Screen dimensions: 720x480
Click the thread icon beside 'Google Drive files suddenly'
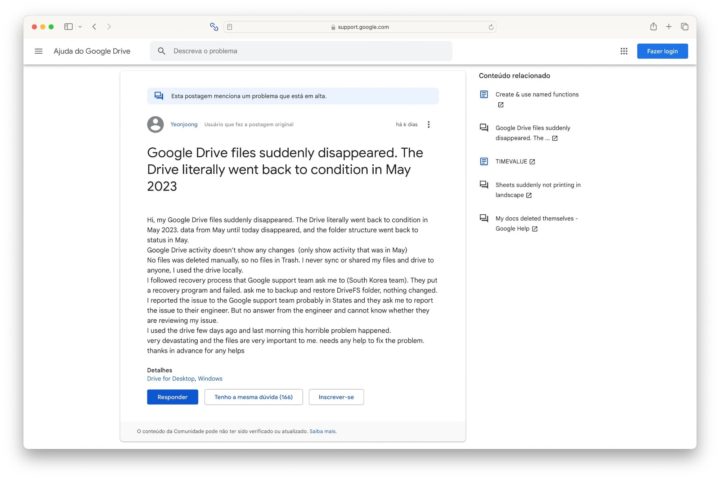point(484,127)
